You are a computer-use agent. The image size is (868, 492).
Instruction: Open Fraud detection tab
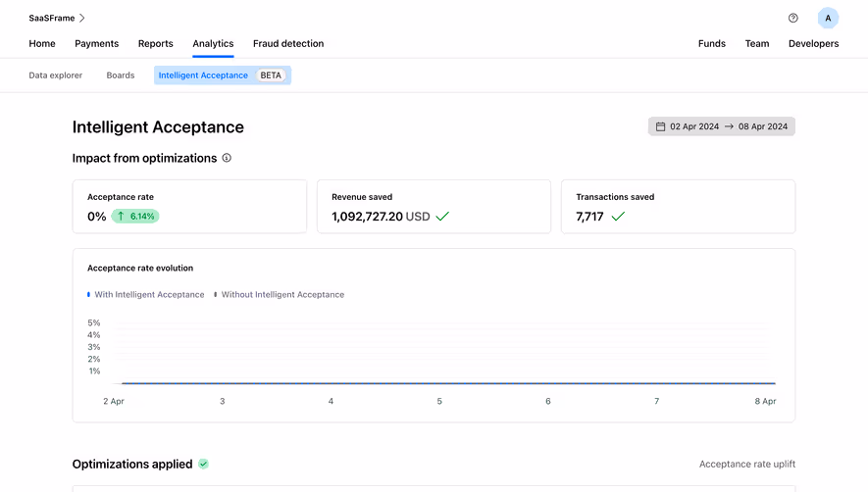coord(288,44)
